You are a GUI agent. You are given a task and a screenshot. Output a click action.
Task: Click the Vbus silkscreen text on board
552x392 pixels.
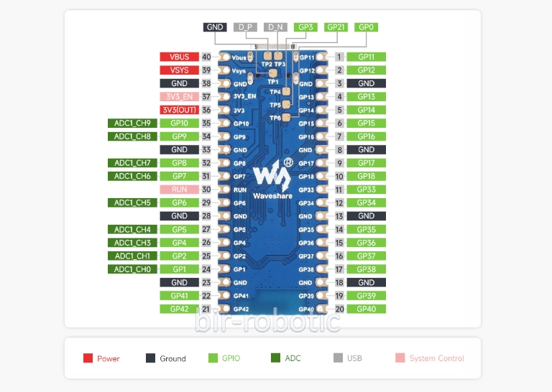click(x=239, y=57)
